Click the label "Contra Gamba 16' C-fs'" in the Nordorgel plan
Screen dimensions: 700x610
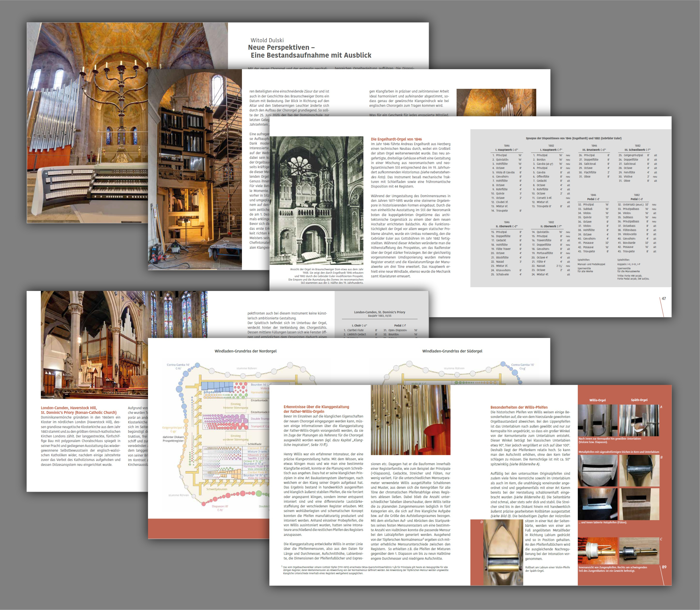coord(178,366)
